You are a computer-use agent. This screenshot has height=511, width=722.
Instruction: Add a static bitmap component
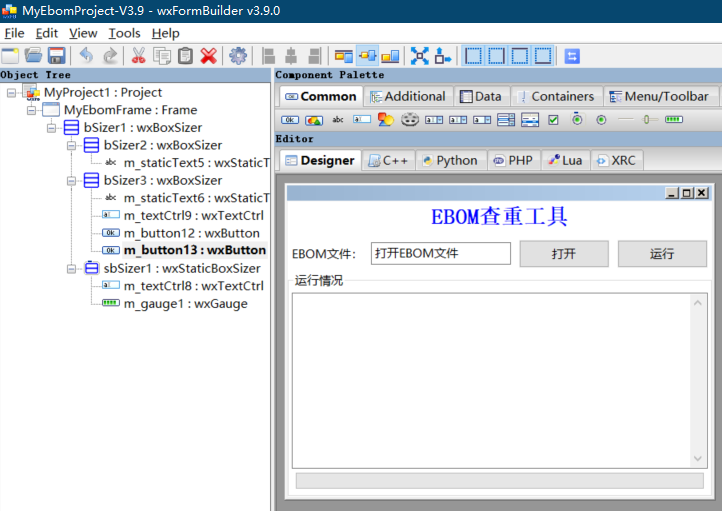click(x=386, y=120)
